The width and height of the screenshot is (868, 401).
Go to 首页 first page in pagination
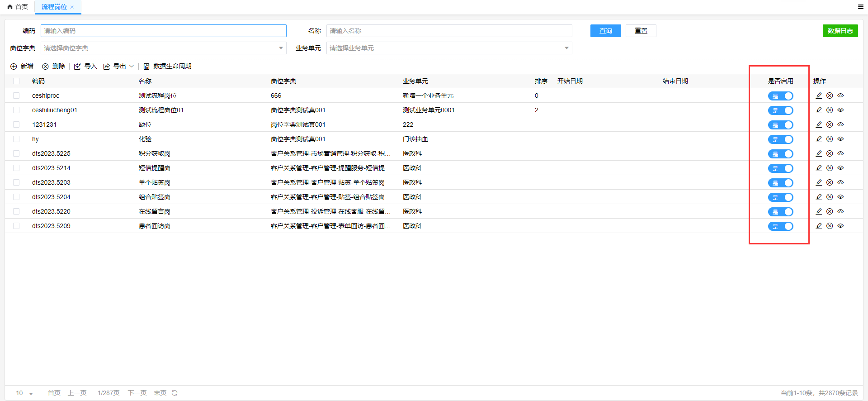click(54, 393)
